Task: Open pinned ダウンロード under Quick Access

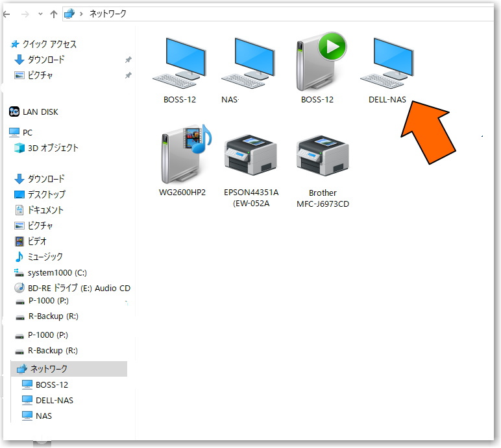Action: click(40, 60)
